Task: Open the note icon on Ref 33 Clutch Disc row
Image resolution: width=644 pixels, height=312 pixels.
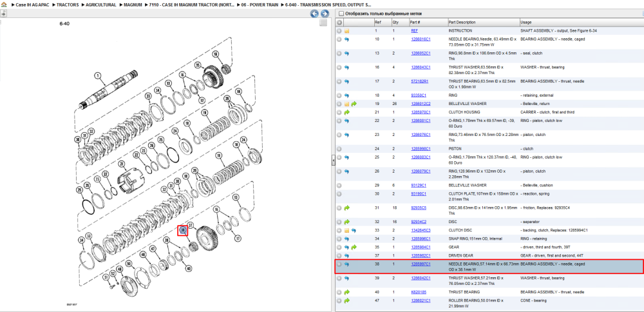Action: pos(346,230)
